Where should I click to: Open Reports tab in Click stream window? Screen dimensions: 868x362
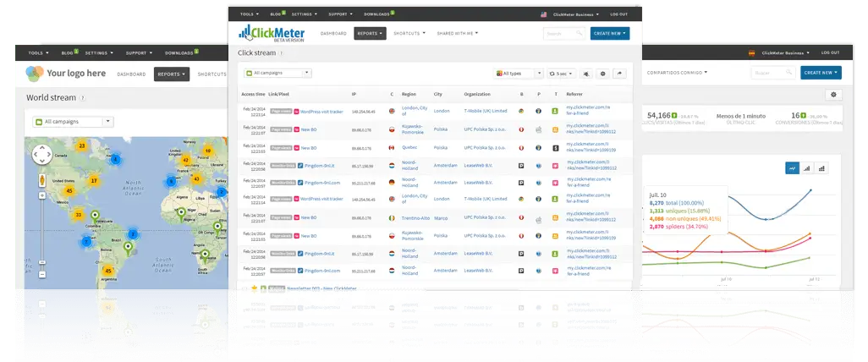(x=370, y=33)
